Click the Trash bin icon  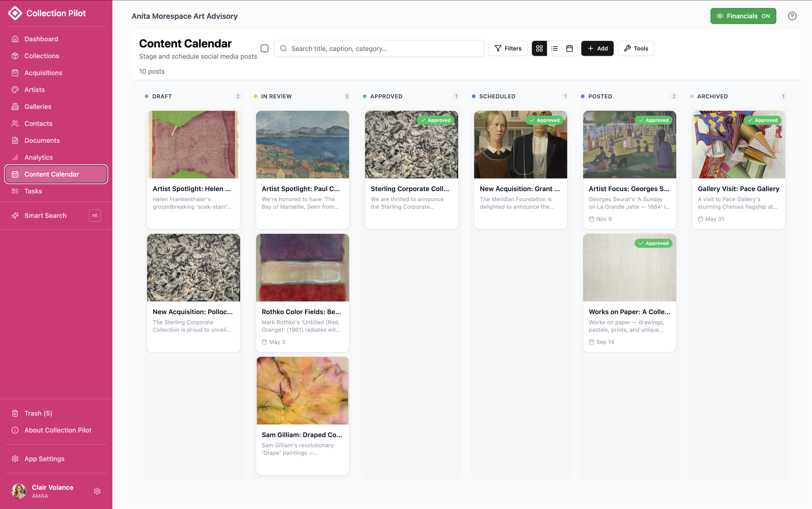pyautogui.click(x=15, y=413)
